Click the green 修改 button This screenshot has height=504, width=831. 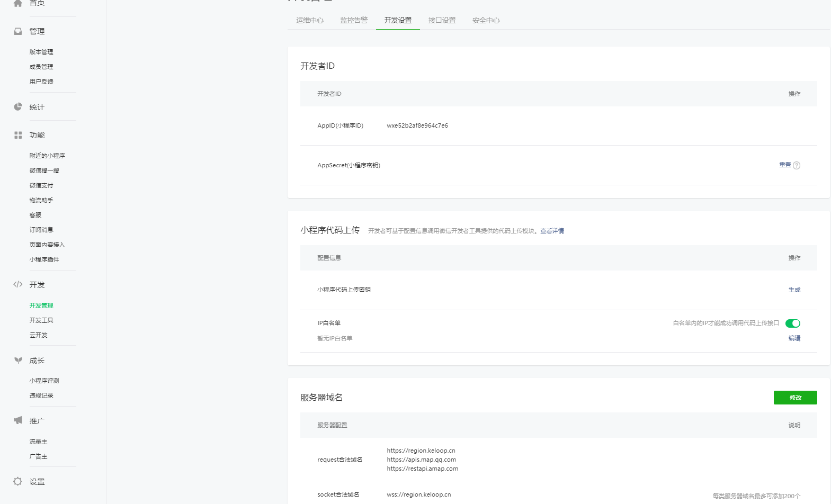coord(796,398)
